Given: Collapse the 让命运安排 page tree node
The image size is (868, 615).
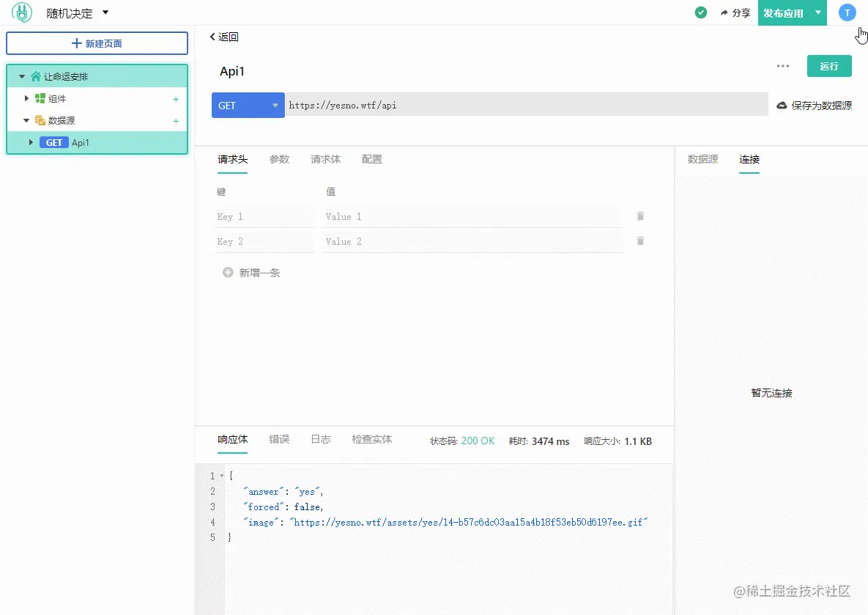Looking at the screenshot, I should pos(22,76).
